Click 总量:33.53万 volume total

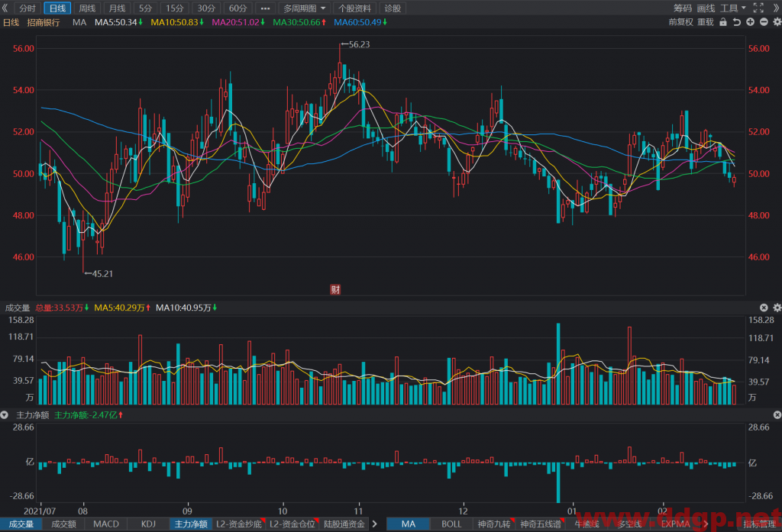point(62,308)
